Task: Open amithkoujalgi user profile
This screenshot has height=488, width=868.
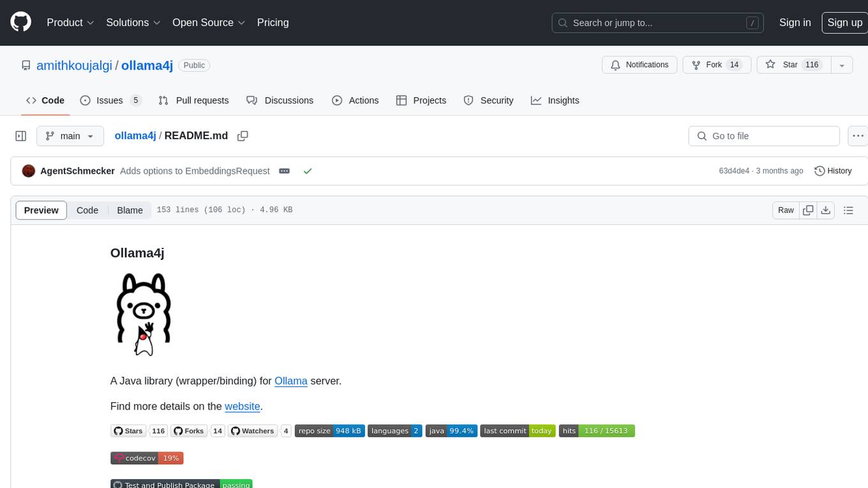Action: pos(74,65)
